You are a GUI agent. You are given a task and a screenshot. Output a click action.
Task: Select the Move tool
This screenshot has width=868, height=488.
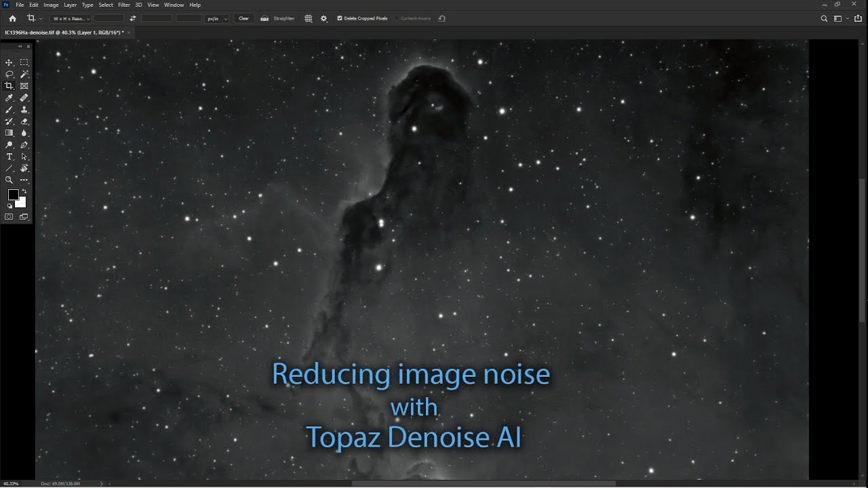click(x=9, y=62)
